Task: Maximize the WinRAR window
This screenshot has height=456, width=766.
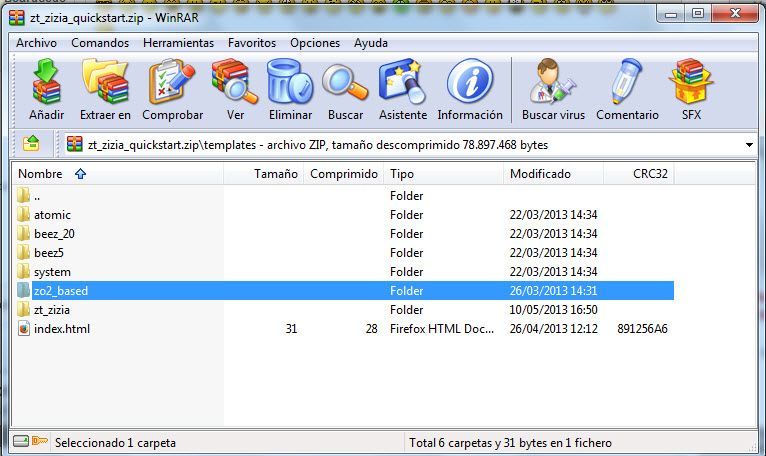Action: coord(698,14)
